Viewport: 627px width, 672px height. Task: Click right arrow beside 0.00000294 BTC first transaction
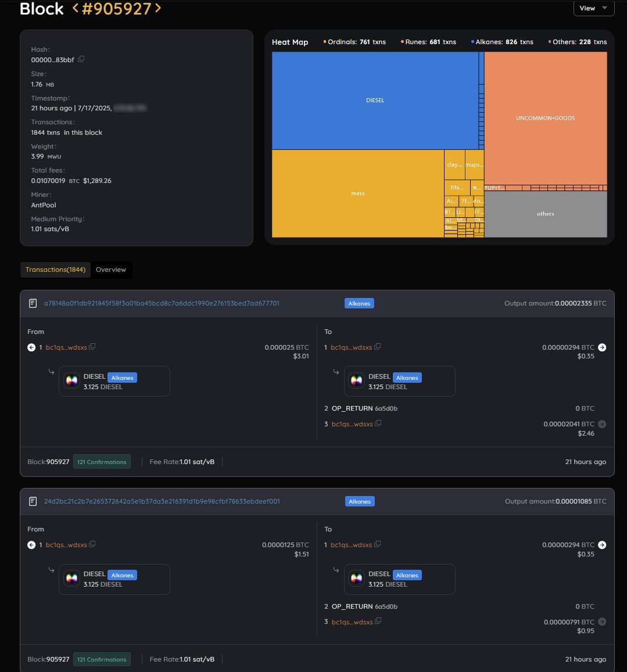pyautogui.click(x=602, y=347)
